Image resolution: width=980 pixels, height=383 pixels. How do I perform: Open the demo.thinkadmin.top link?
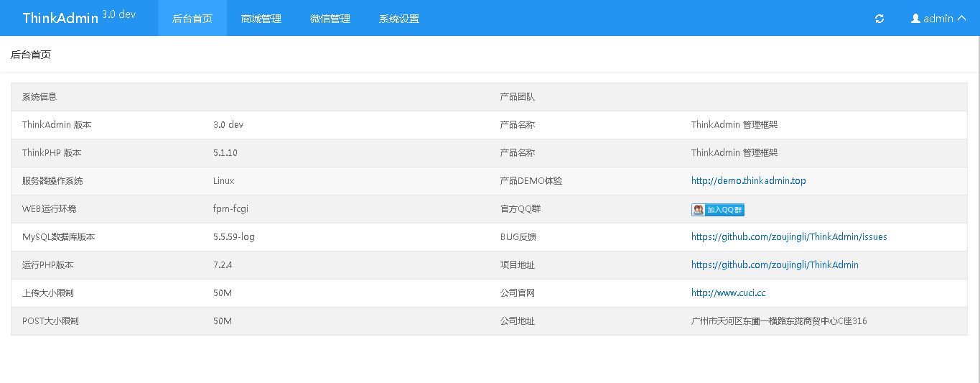(x=749, y=181)
